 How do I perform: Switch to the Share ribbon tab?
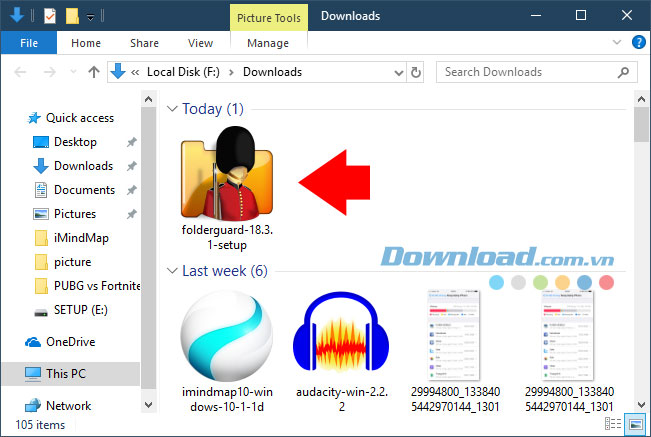point(144,43)
